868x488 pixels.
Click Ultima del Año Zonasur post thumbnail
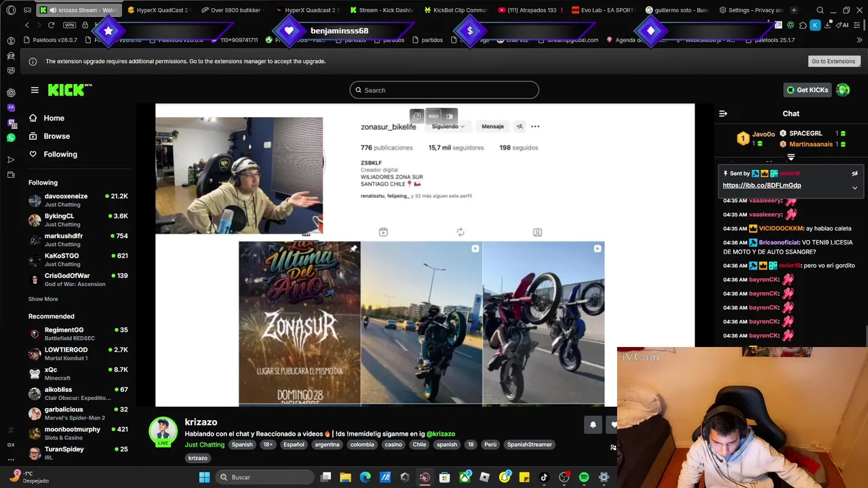pyautogui.click(x=299, y=323)
